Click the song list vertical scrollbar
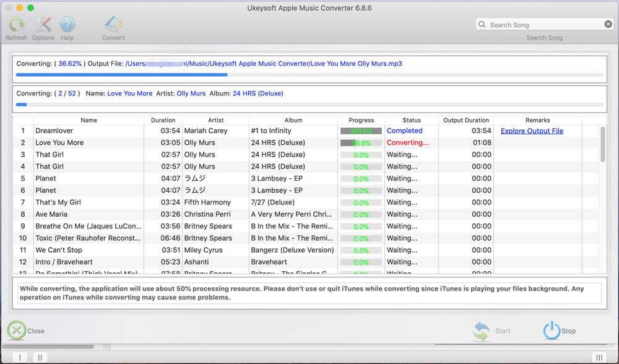The height and width of the screenshot is (364, 619). pyautogui.click(x=603, y=144)
